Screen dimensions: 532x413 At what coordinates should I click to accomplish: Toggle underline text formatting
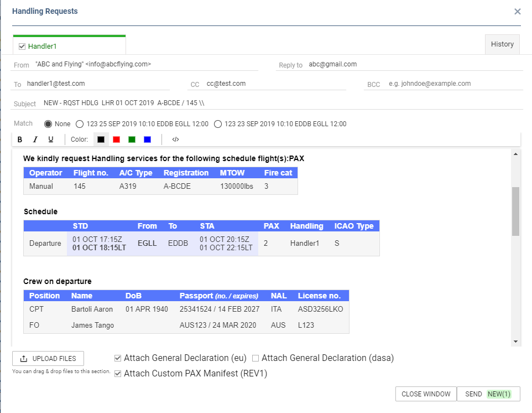tap(51, 140)
